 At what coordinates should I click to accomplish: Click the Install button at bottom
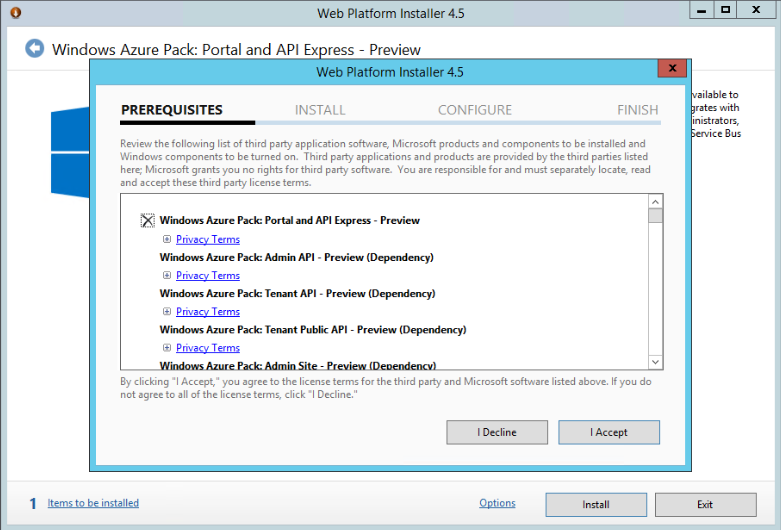596,504
